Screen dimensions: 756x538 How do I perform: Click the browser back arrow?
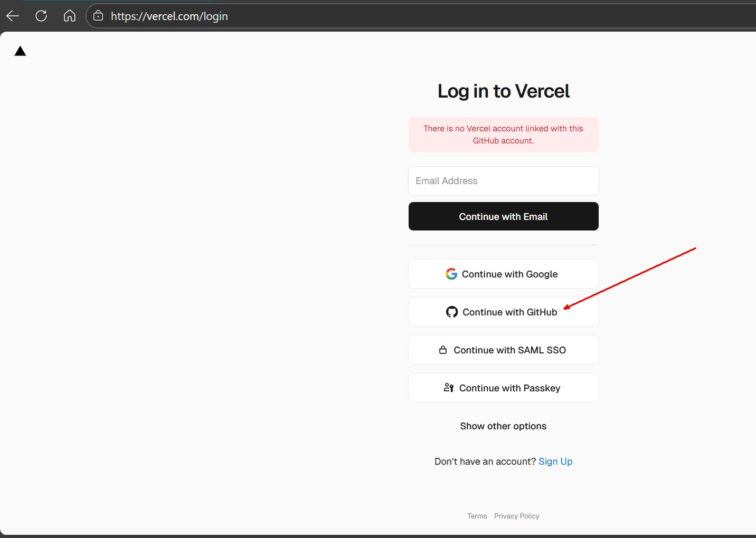click(13, 16)
